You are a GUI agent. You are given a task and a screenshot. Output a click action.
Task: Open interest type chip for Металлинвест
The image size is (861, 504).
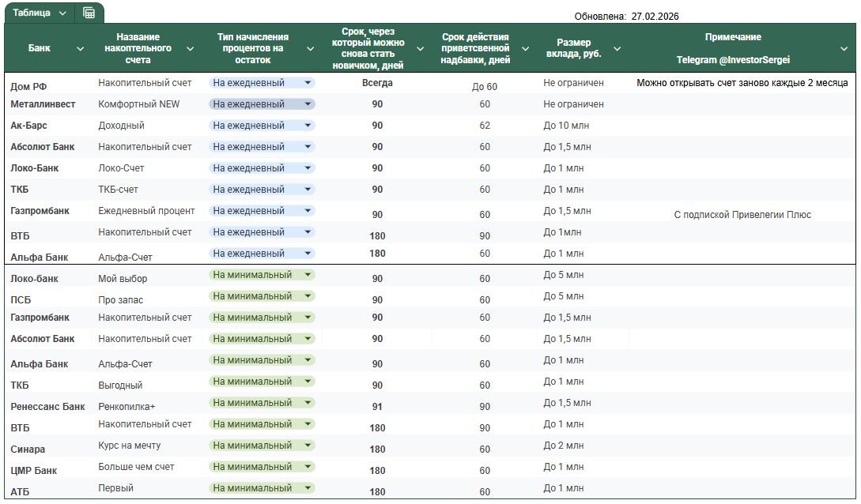[262, 104]
